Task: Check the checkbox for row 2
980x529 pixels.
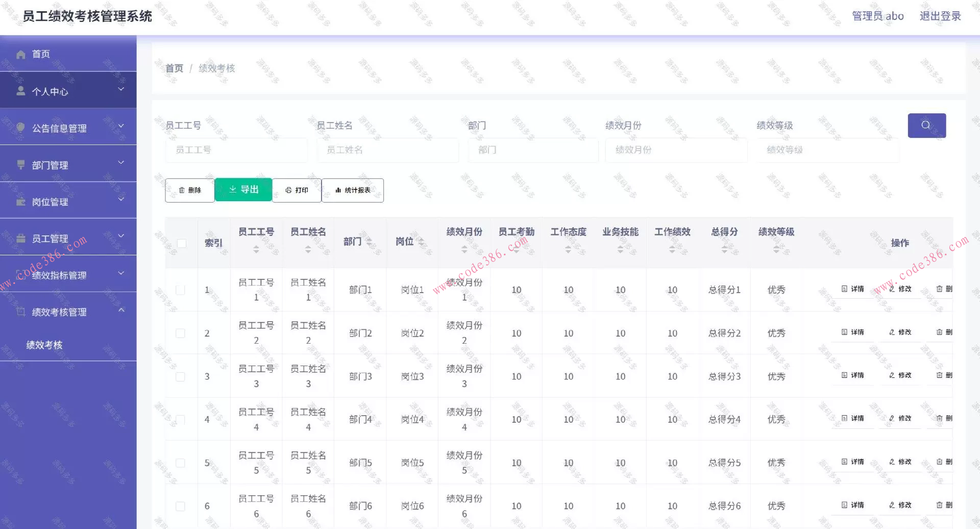Action: pos(180,333)
